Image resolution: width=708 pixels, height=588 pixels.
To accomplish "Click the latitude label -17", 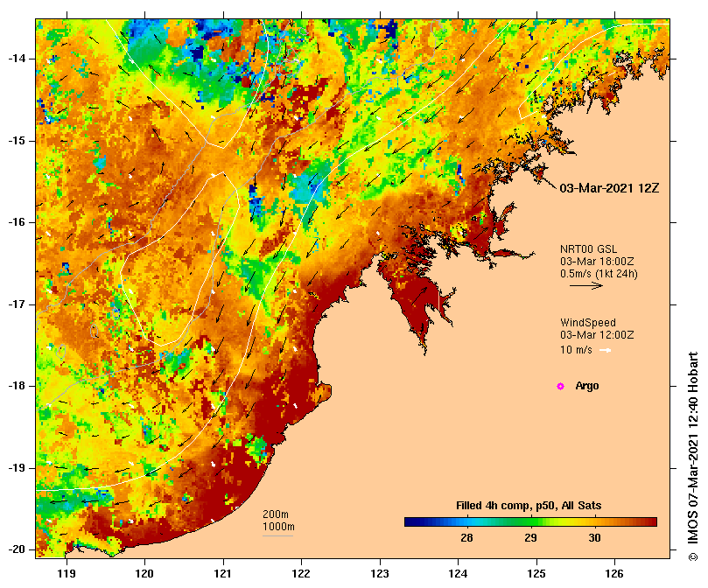I will (x=17, y=304).
